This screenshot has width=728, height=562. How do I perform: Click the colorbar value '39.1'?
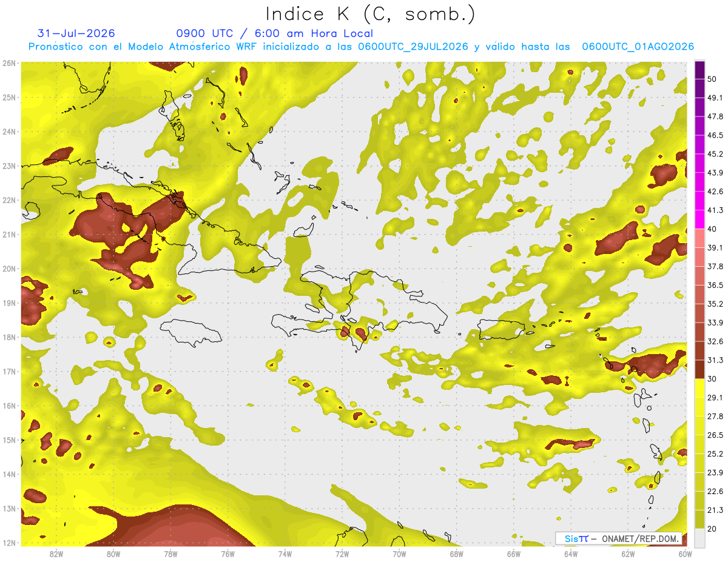[x=715, y=248]
